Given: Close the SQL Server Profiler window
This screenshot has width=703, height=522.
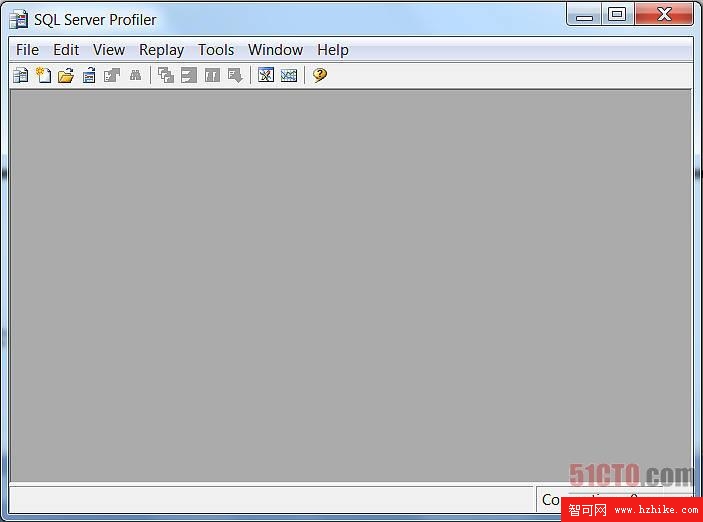Looking at the screenshot, I should (x=664, y=15).
